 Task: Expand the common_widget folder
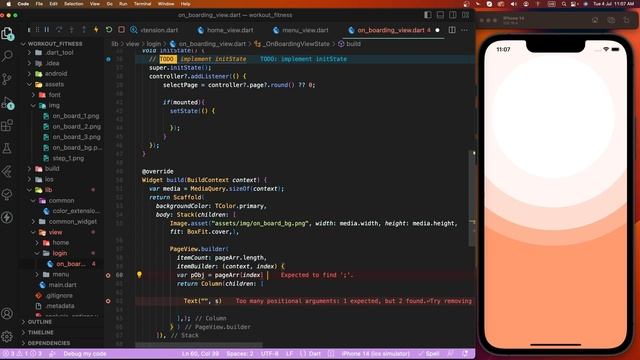tap(73, 221)
